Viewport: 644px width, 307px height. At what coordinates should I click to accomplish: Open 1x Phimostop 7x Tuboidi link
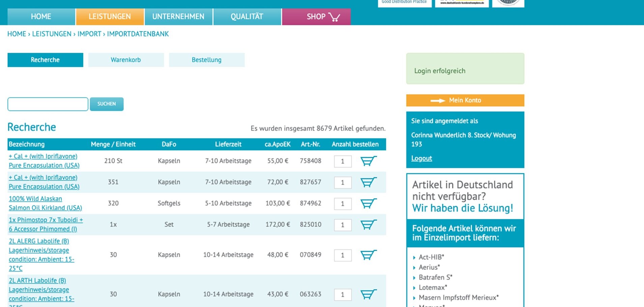46,225
